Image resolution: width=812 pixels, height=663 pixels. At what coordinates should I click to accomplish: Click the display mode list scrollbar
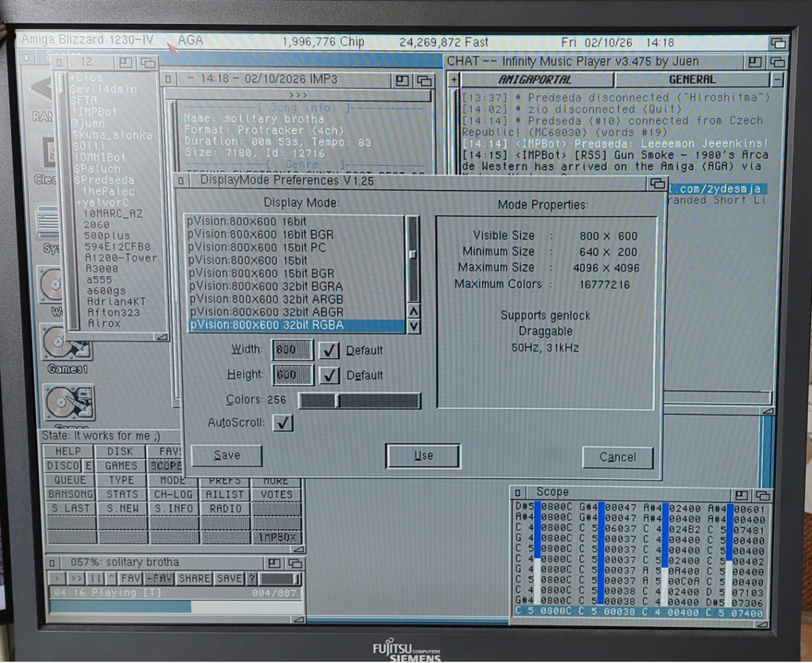coord(413,259)
